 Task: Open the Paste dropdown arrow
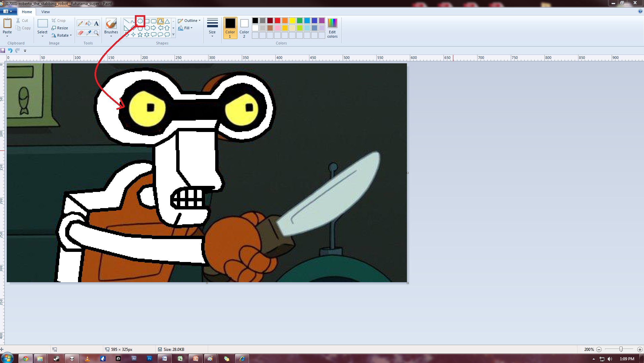7,36
